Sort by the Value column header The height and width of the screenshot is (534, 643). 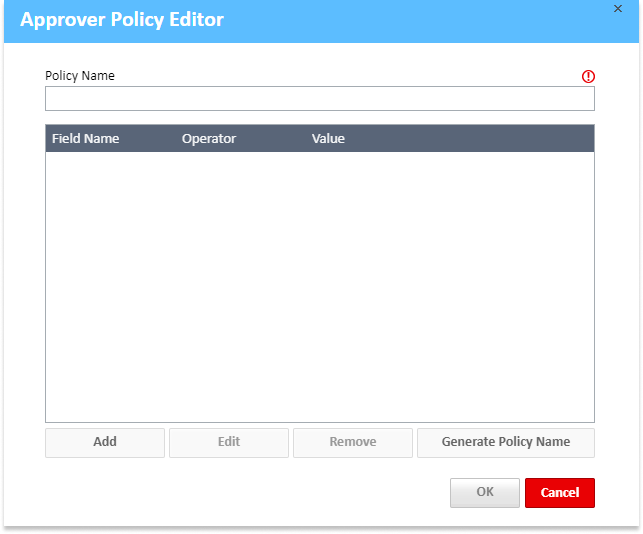[328, 139]
